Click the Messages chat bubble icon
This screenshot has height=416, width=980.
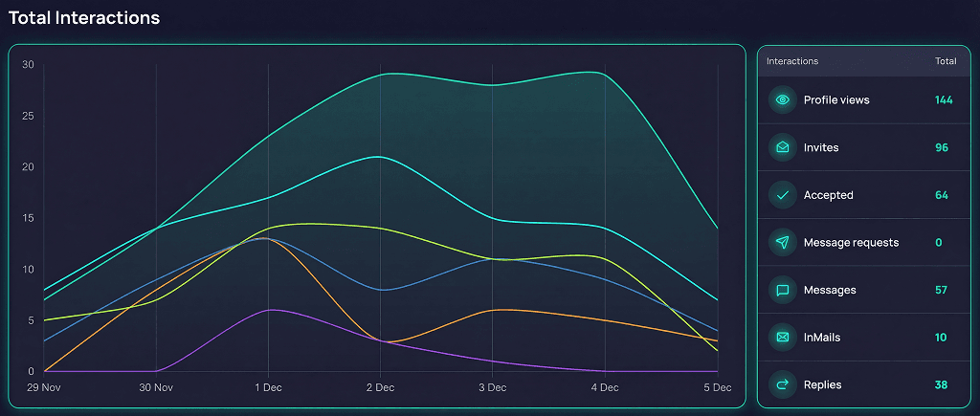[783, 290]
